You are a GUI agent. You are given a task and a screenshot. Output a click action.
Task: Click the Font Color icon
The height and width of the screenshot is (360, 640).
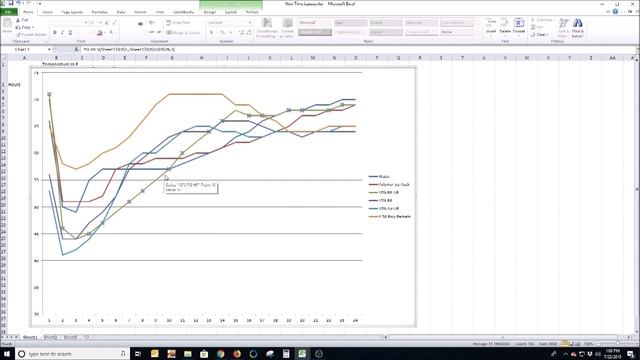111,33
